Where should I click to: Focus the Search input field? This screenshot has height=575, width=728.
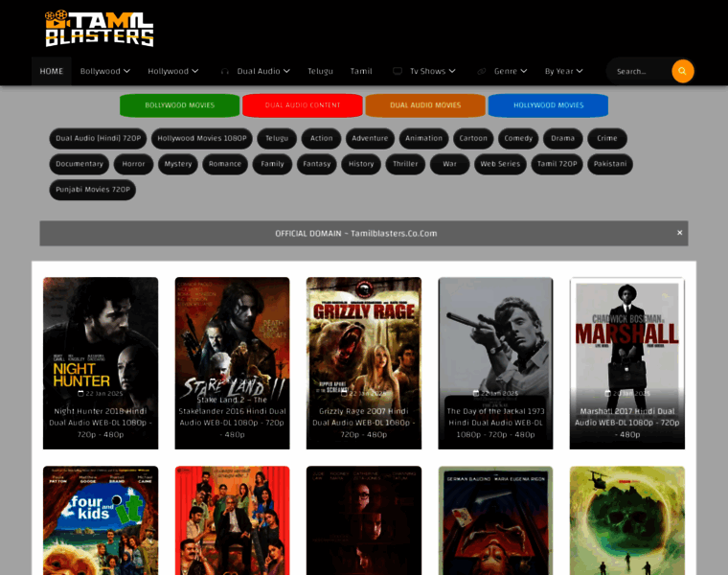tap(641, 71)
